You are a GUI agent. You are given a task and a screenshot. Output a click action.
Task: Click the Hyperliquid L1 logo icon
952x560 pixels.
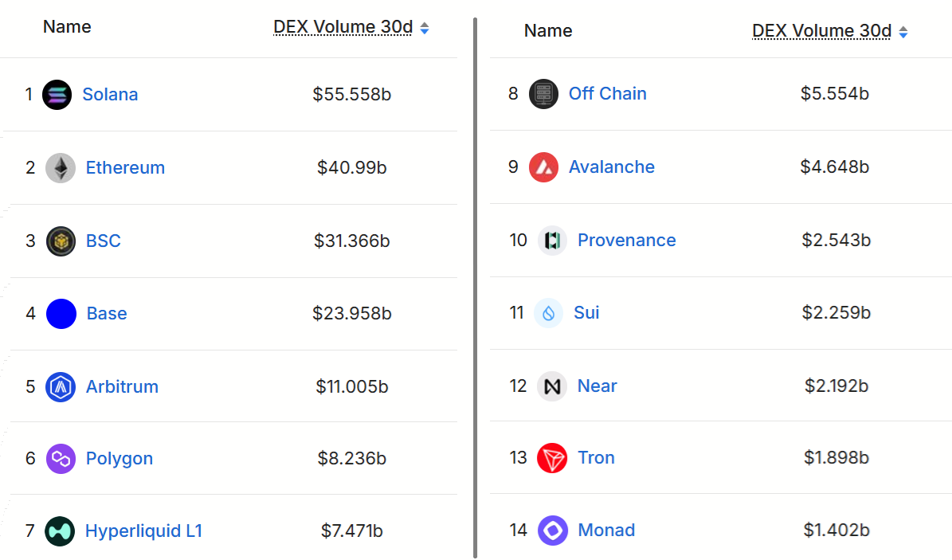pos(61,531)
